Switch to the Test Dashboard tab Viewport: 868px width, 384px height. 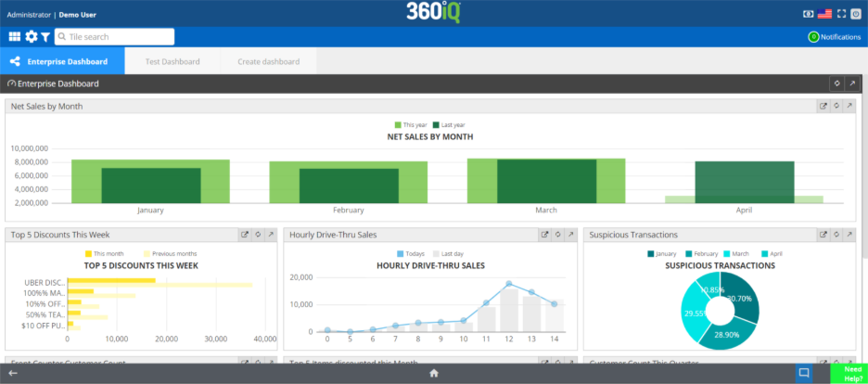pos(172,61)
